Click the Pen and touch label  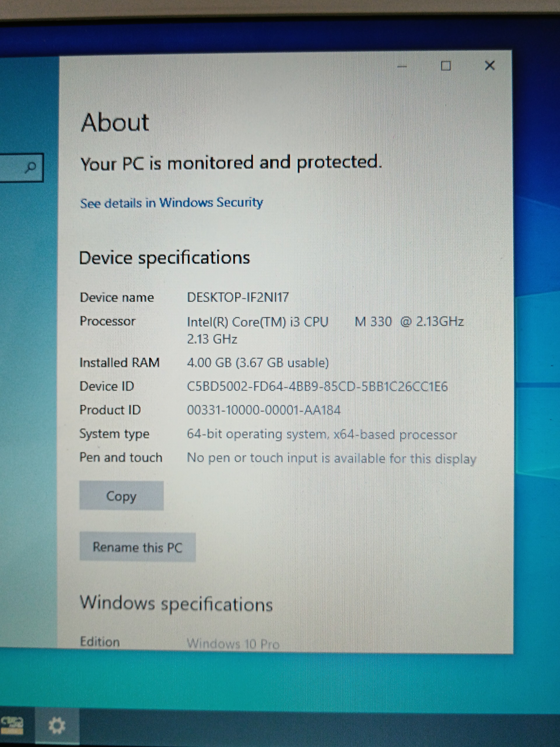pyautogui.click(x=121, y=457)
